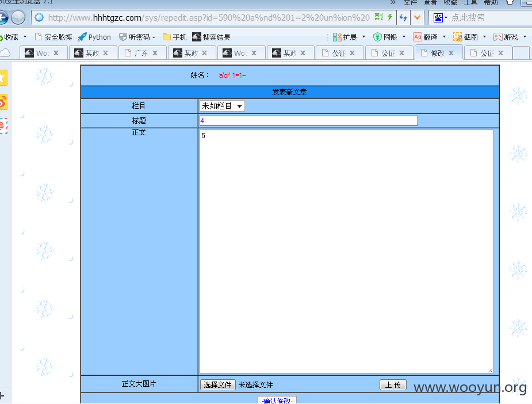Click the 文件 menu
Viewport: 532px width, 404px height.
(x=410, y=2)
